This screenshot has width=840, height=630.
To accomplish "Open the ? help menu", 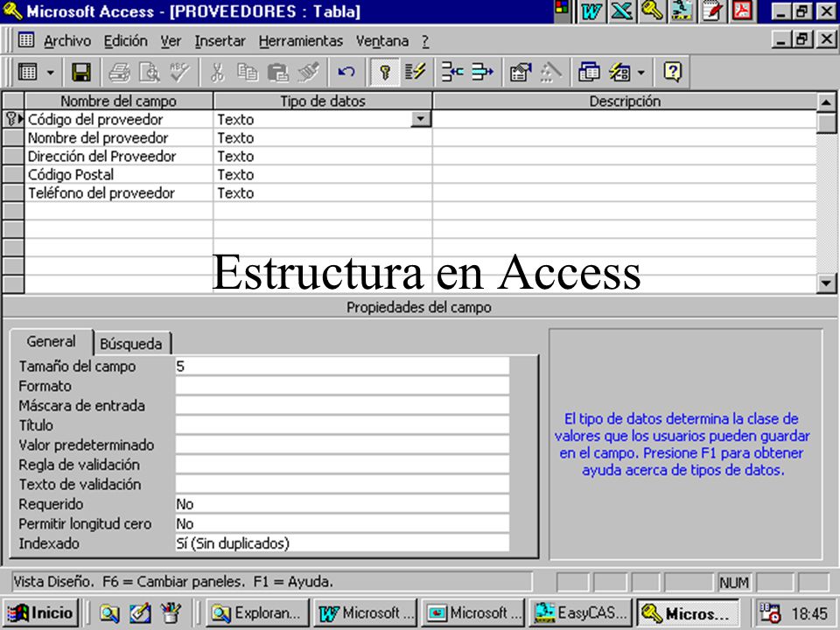I will (425, 41).
